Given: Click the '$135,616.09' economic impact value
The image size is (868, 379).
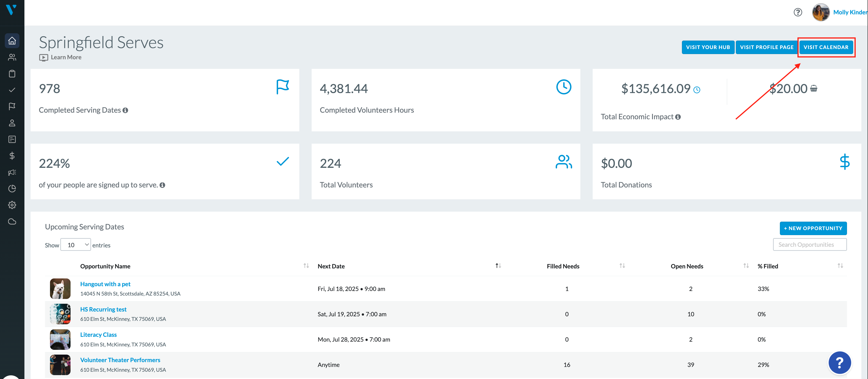Looking at the screenshot, I should click(656, 89).
